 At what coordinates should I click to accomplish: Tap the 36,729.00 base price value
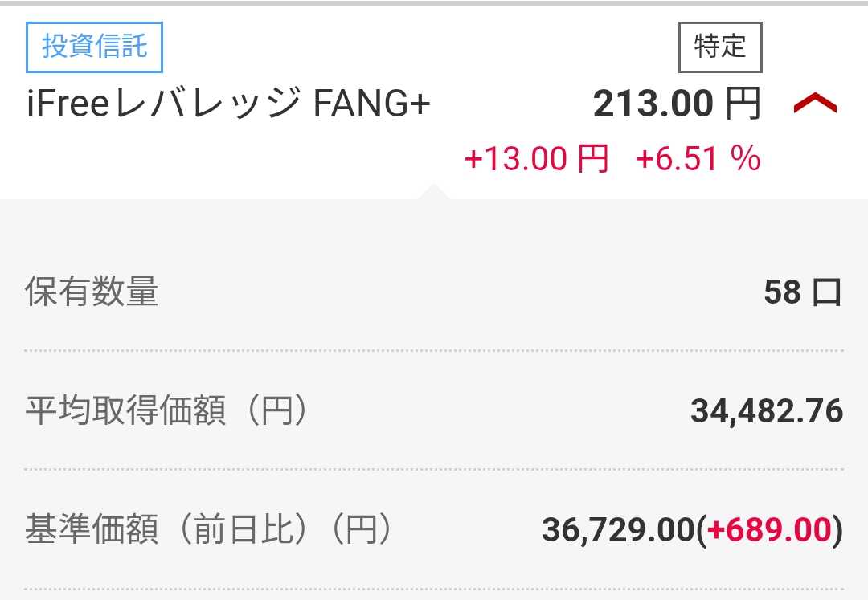tap(617, 530)
